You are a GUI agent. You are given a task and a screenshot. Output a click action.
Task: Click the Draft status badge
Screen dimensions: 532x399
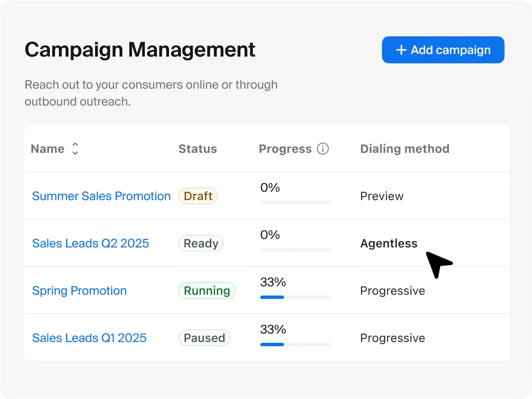point(198,196)
